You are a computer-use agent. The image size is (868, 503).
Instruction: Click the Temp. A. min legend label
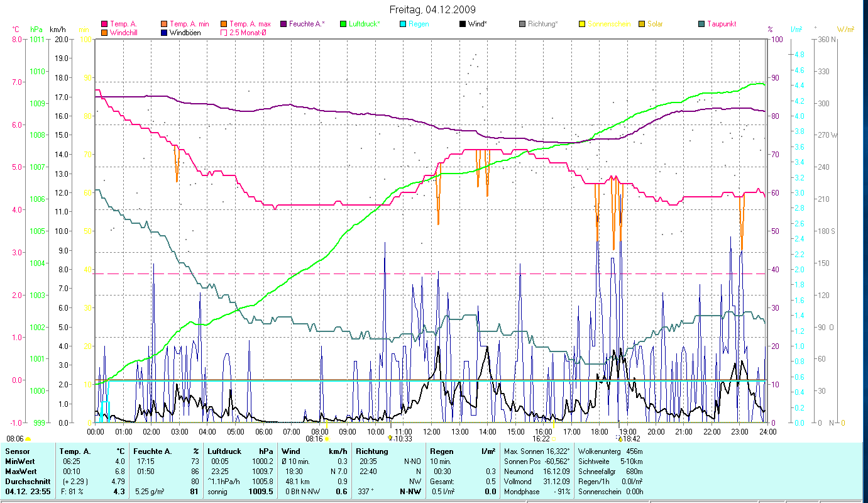tap(190, 25)
